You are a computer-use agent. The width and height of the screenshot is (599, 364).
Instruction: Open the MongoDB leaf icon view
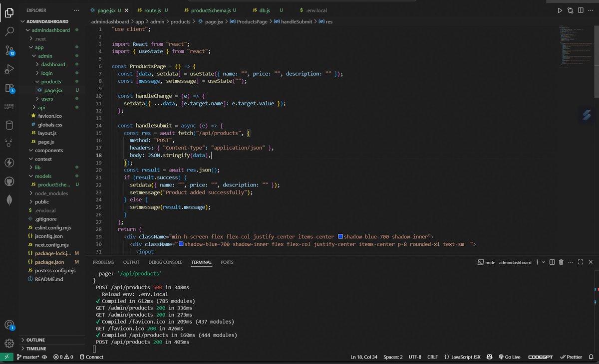pos(9,199)
